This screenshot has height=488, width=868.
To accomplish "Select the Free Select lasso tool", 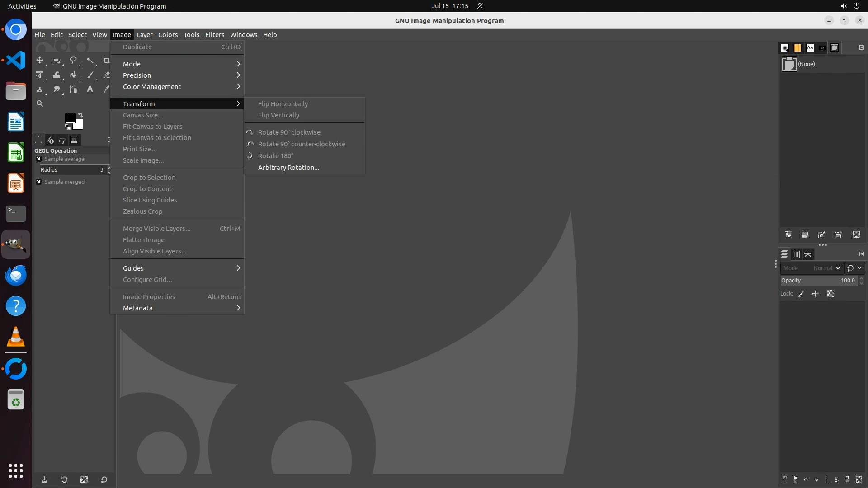I will pos(73,60).
